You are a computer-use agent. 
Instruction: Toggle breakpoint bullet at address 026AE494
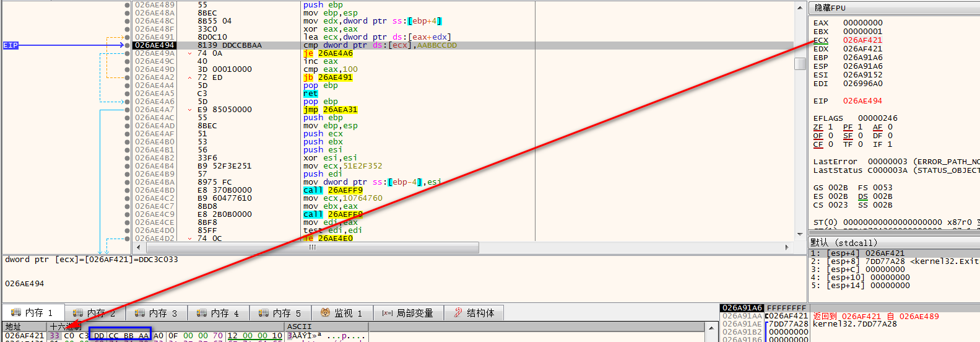[x=128, y=45]
